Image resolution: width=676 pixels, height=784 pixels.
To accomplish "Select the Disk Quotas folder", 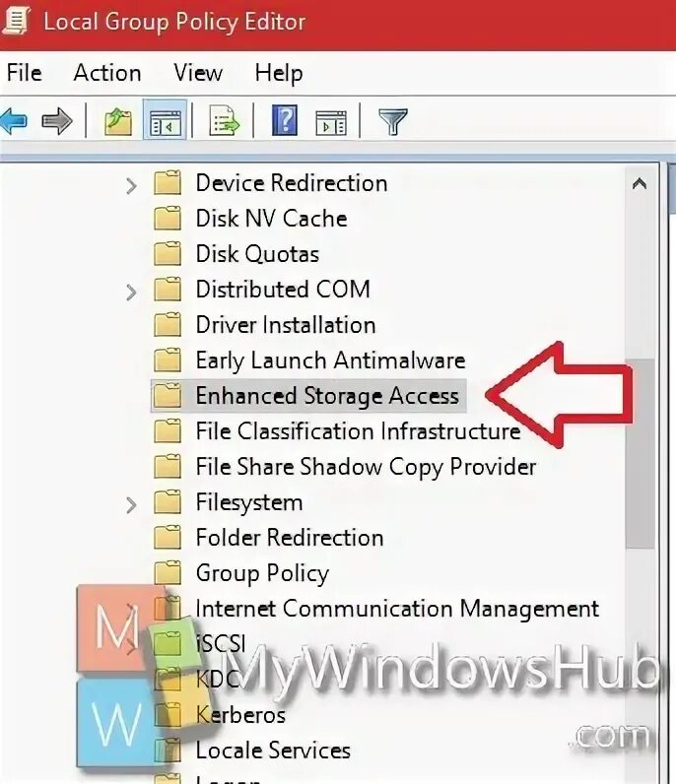I will (x=237, y=253).
